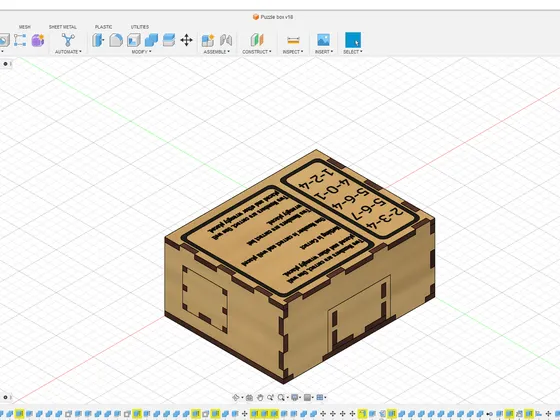This screenshot has width=560, height=420.
Task: Expand the INSERT dropdown
Action: pos(324,52)
